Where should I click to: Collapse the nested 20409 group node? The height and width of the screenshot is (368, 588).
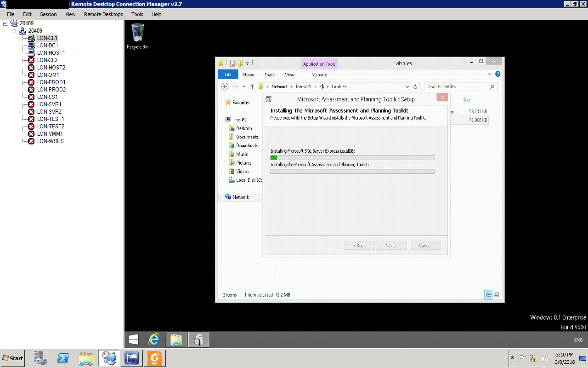pyautogui.click(x=14, y=31)
